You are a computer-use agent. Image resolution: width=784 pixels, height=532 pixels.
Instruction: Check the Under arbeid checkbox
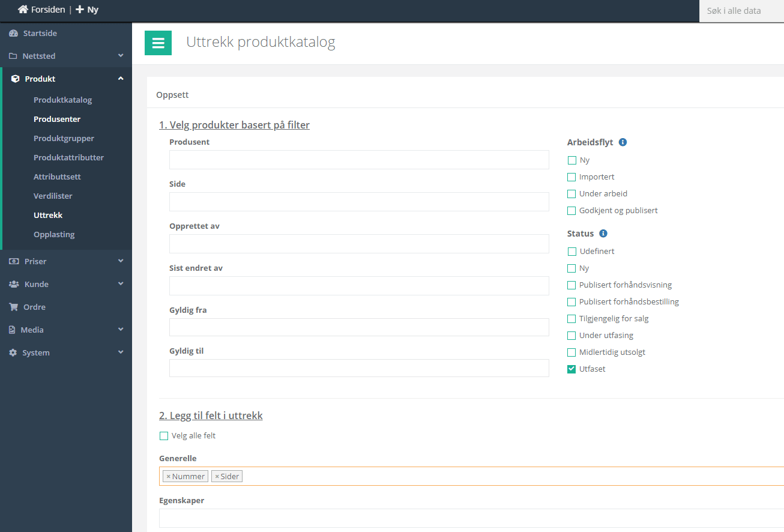click(x=571, y=194)
